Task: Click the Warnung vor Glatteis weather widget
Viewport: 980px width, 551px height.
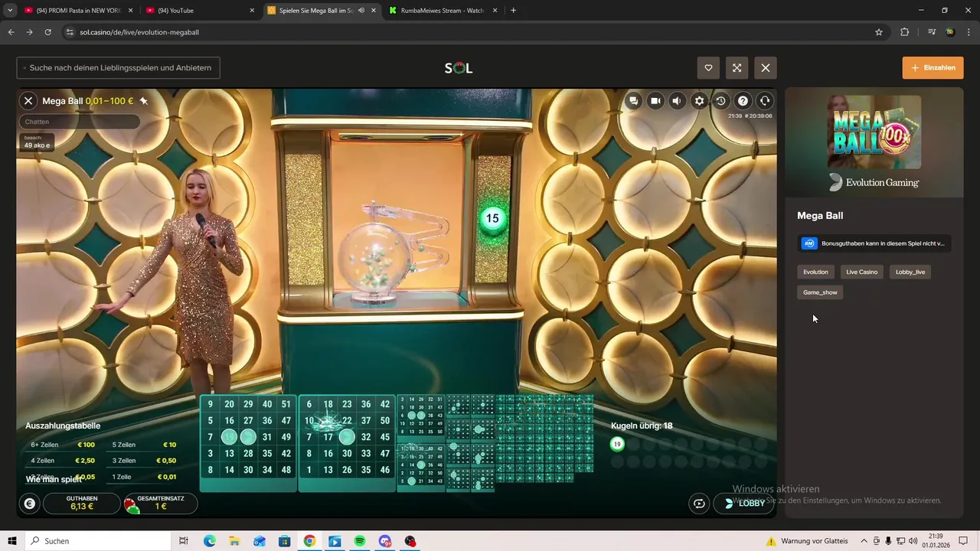Action: [x=807, y=541]
